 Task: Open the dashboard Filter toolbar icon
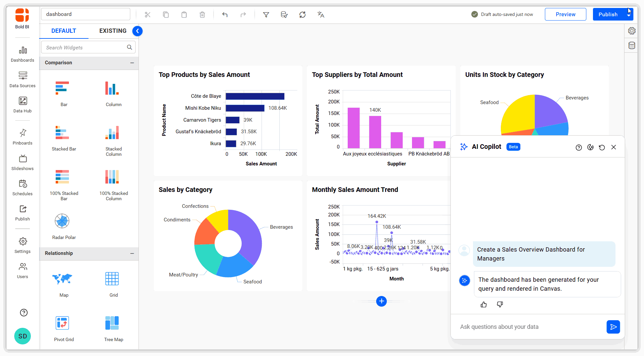(266, 14)
